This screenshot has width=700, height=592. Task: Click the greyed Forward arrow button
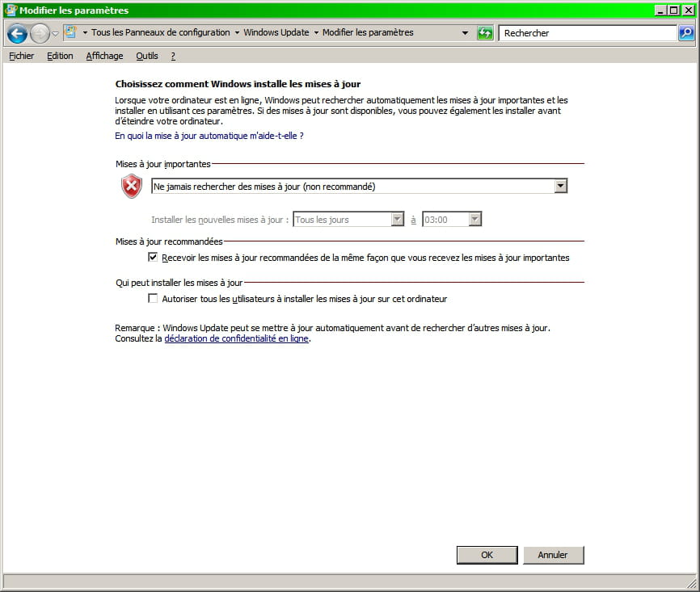(x=40, y=33)
